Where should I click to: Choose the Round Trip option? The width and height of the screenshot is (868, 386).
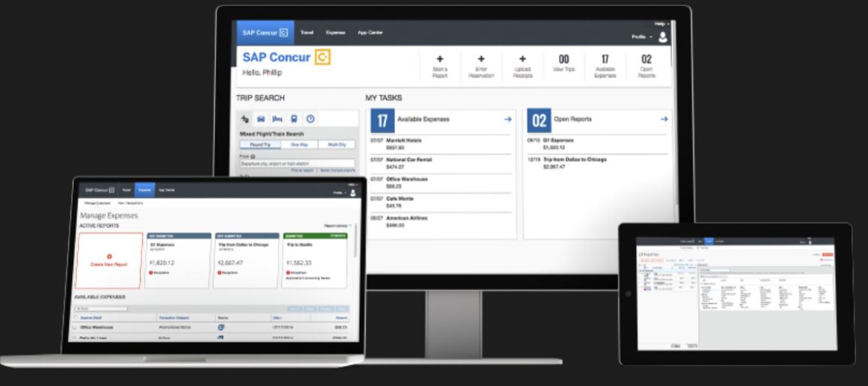point(259,144)
